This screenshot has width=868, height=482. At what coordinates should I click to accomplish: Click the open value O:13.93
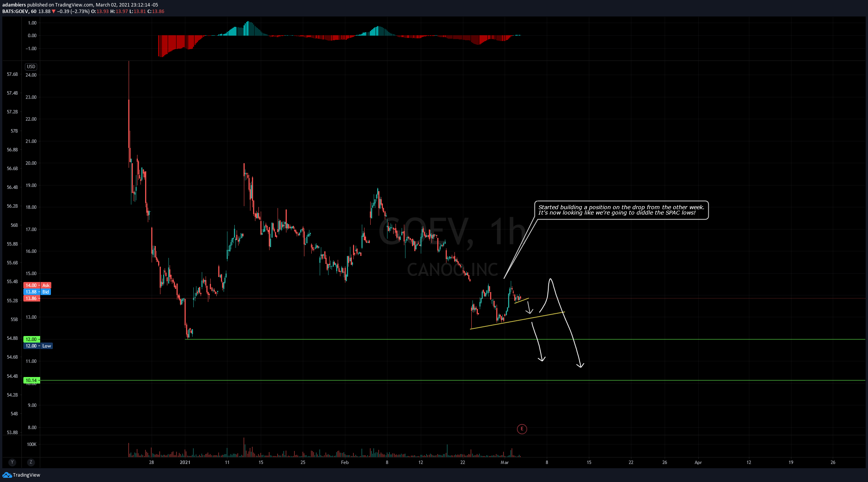coord(100,11)
